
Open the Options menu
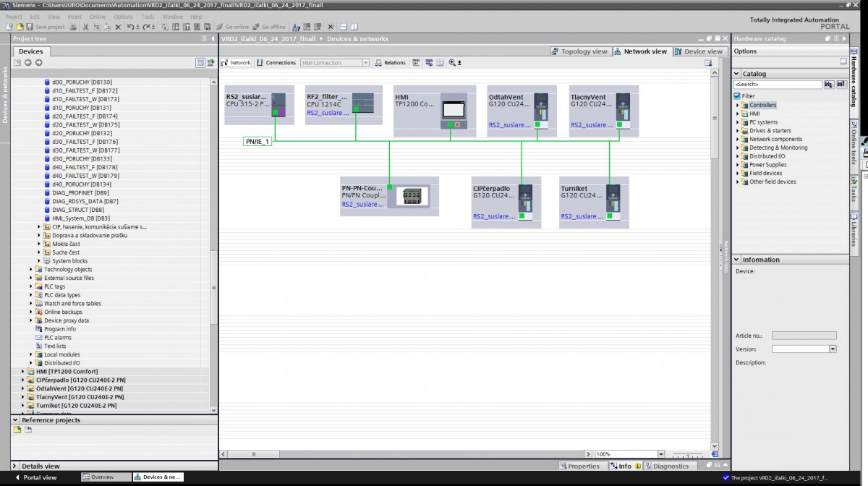pos(123,17)
